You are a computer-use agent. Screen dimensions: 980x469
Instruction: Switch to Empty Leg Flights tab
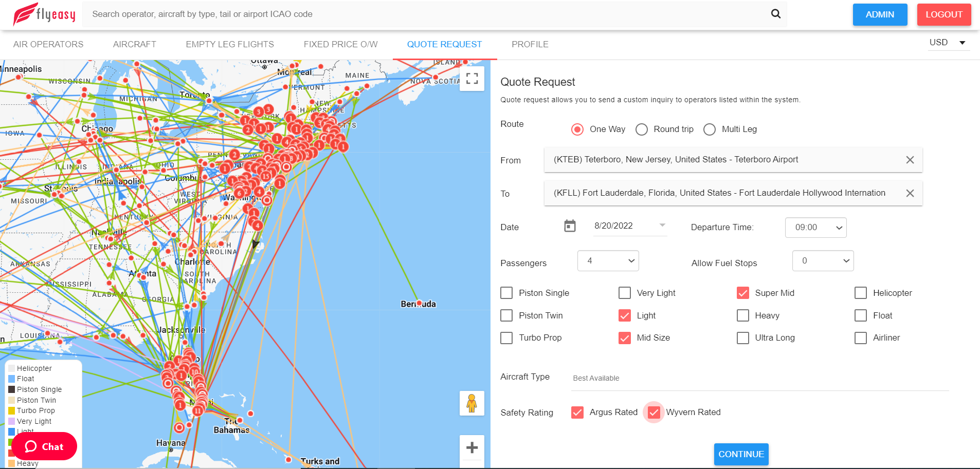[x=230, y=44]
